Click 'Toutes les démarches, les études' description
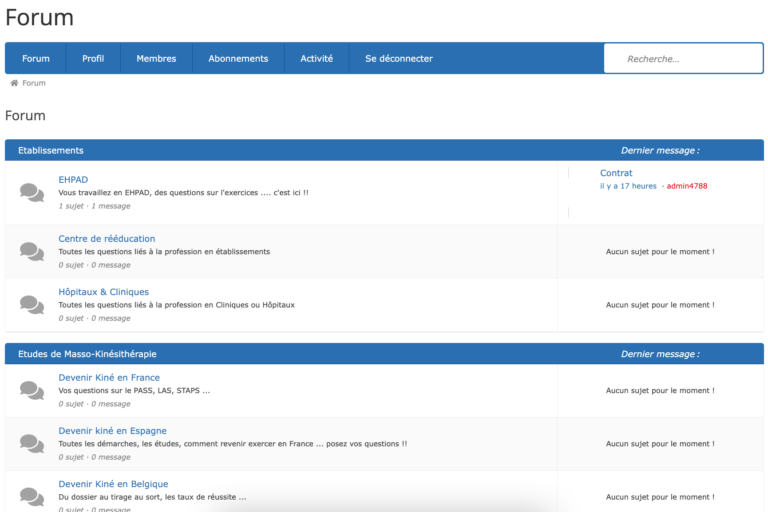This screenshot has width=768, height=512. (x=233, y=443)
